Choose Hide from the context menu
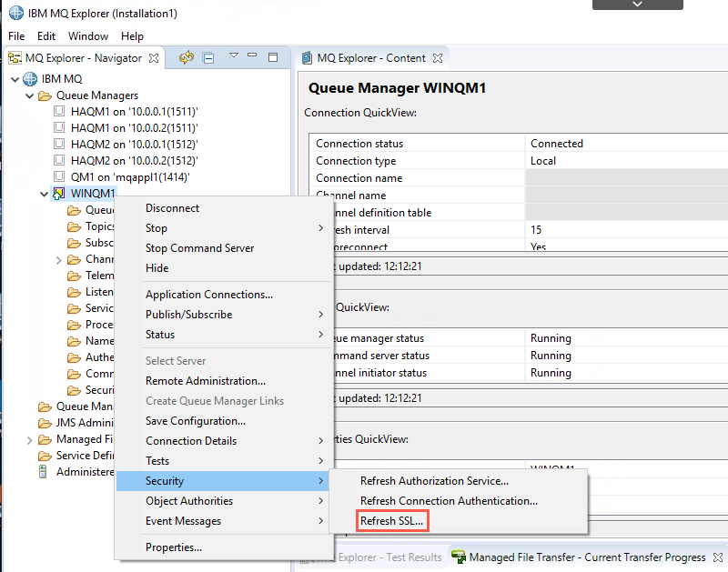Viewport: 728px width, 572px height. point(222,267)
